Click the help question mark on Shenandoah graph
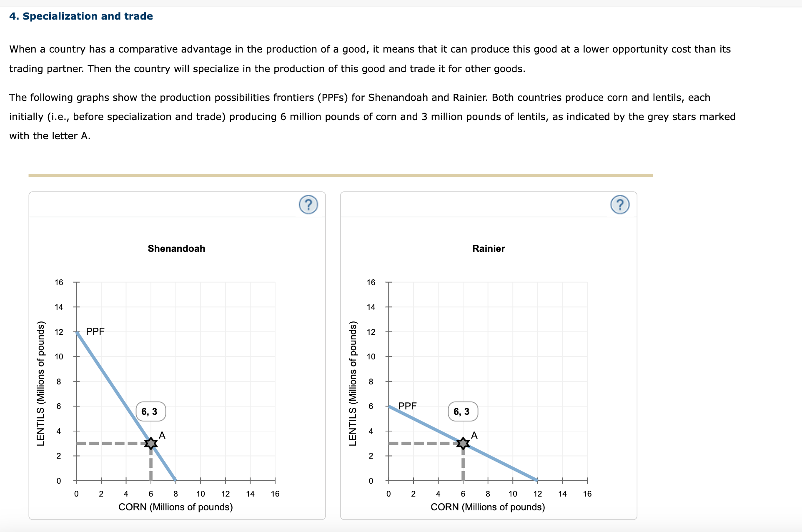802x532 pixels. click(x=308, y=205)
